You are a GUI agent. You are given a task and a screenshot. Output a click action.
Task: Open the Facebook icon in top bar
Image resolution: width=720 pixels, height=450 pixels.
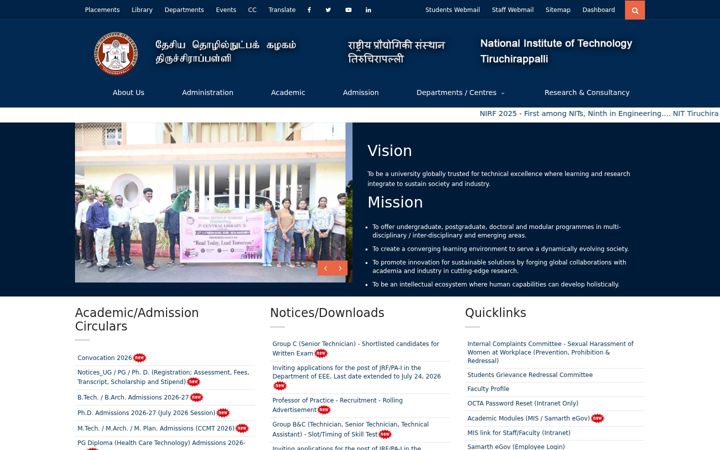tap(309, 10)
